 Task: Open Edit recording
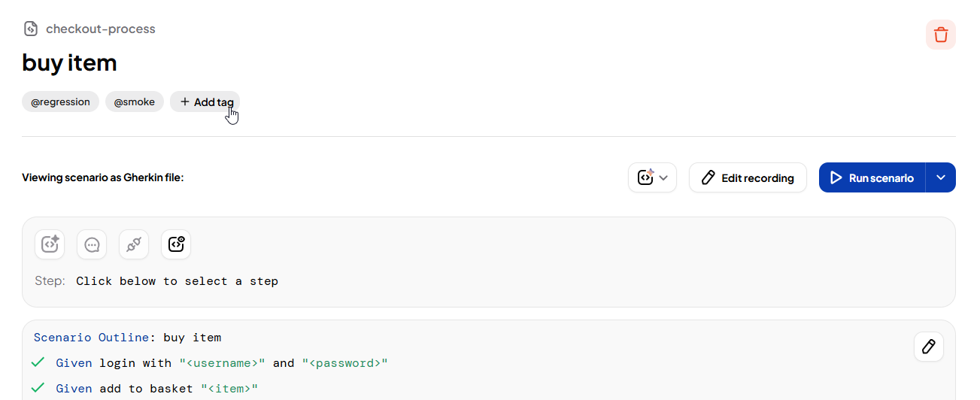click(748, 177)
